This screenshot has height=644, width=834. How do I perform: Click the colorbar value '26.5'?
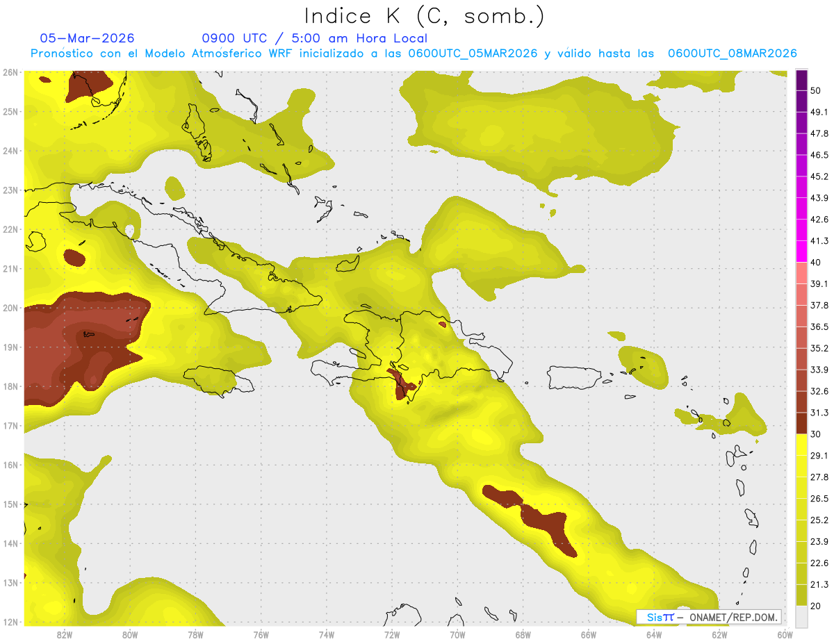pyautogui.click(x=819, y=499)
